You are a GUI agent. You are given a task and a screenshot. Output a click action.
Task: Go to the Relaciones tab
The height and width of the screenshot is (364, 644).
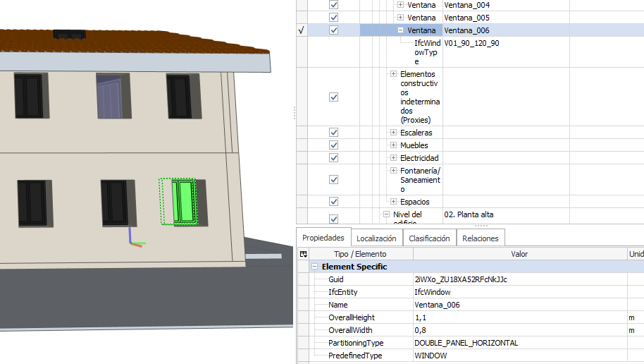coord(481,238)
